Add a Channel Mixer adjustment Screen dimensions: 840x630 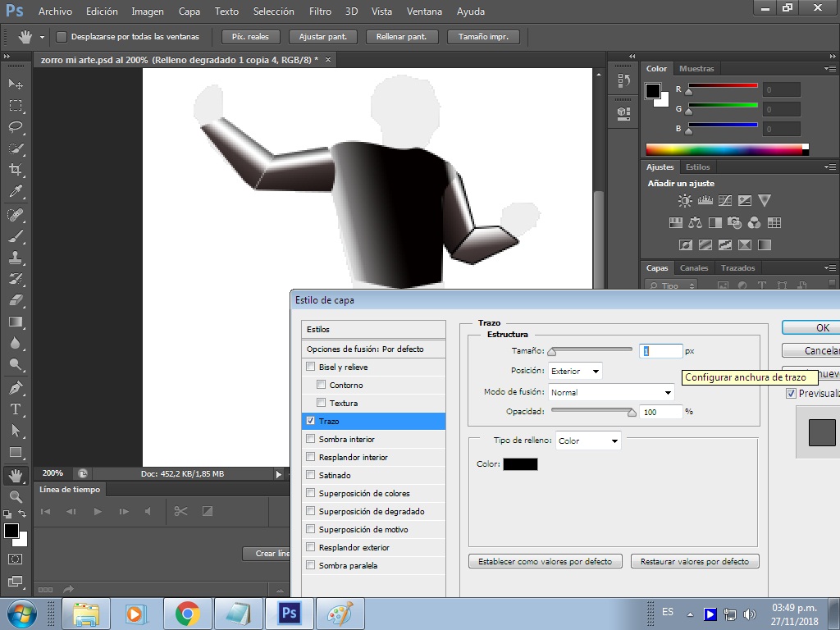click(754, 223)
